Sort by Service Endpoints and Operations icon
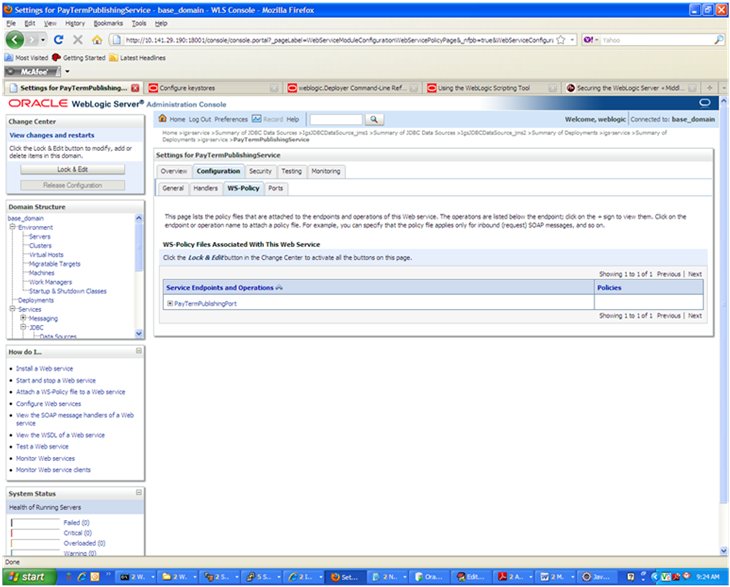 point(279,288)
